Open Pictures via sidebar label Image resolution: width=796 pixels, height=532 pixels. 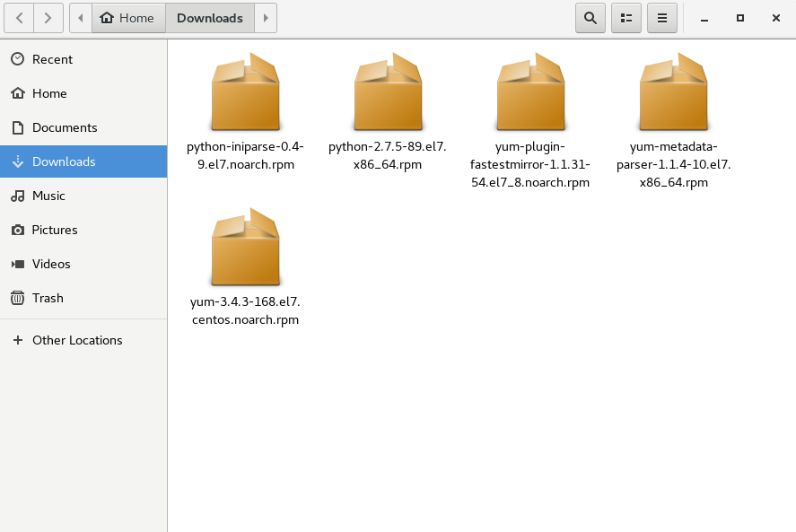(x=55, y=230)
